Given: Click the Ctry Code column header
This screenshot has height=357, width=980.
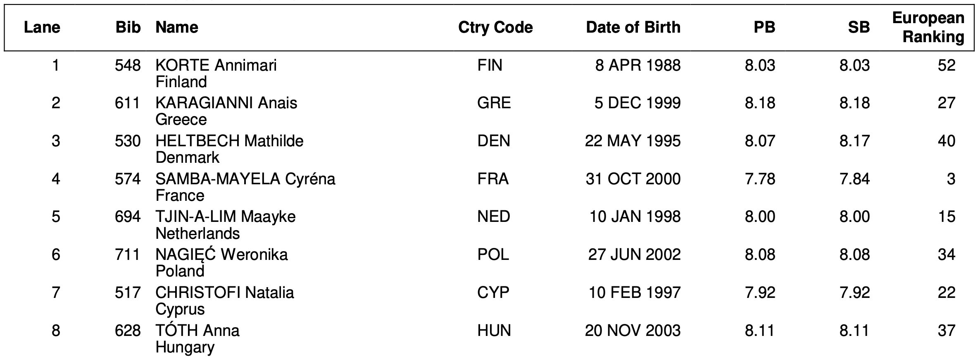Looking at the screenshot, I should tap(495, 27).
